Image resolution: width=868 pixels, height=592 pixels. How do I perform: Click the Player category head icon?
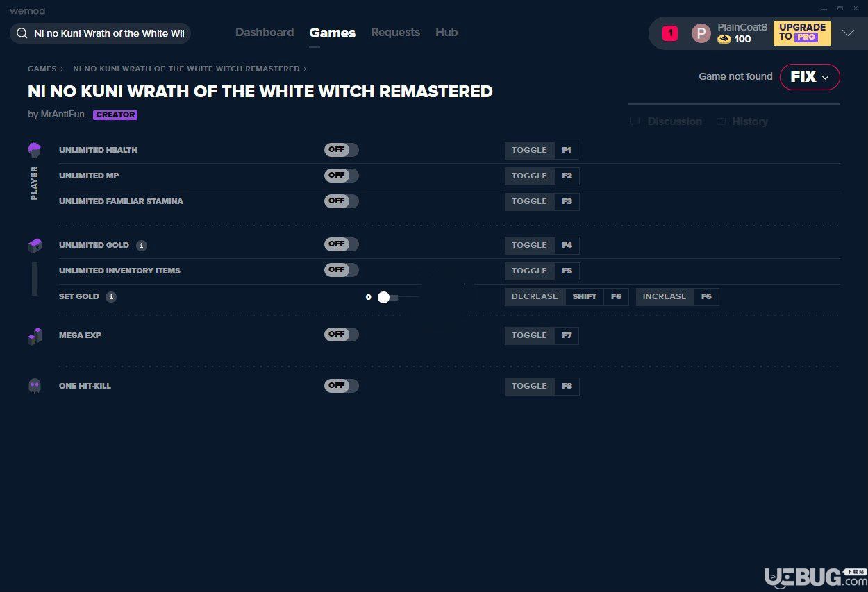pos(35,150)
